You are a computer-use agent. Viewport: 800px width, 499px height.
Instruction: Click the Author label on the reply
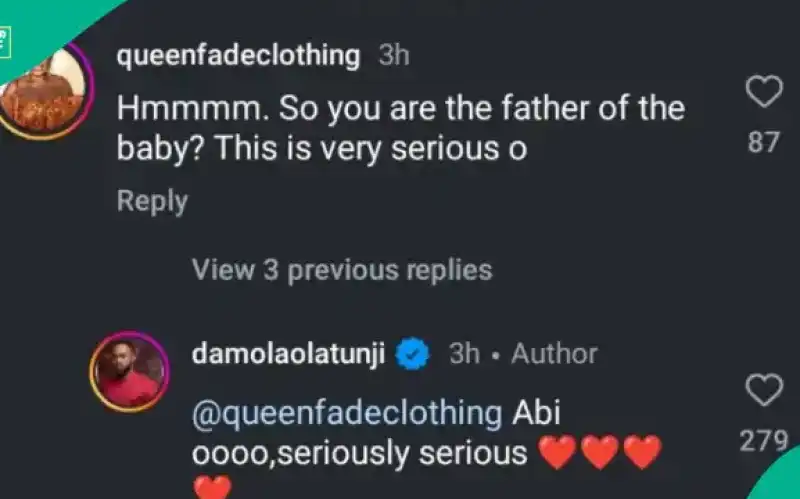coord(554,353)
